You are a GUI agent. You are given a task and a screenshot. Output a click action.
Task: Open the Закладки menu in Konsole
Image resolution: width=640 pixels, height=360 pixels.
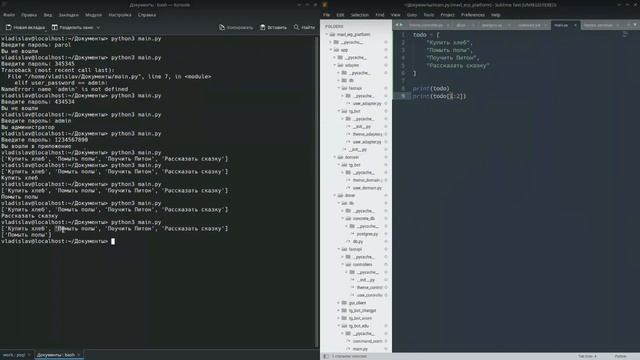(x=68, y=15)
